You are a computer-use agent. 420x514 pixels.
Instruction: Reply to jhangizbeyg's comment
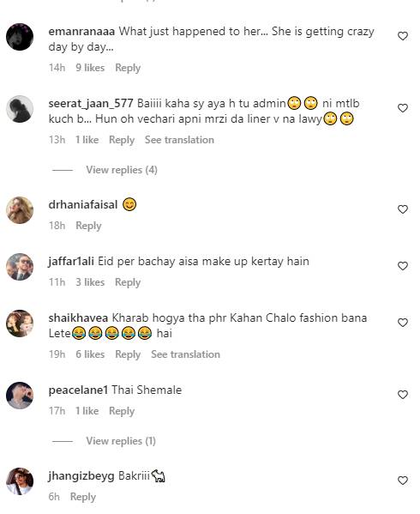tap(83, 497)
